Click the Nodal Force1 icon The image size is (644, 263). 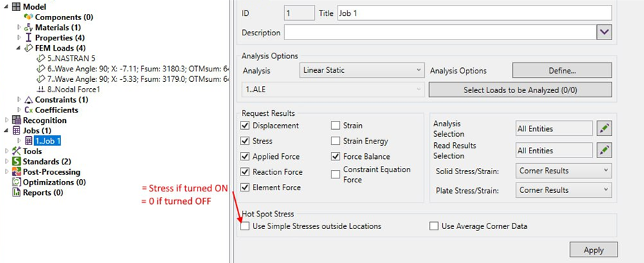[x=41, y=90]
